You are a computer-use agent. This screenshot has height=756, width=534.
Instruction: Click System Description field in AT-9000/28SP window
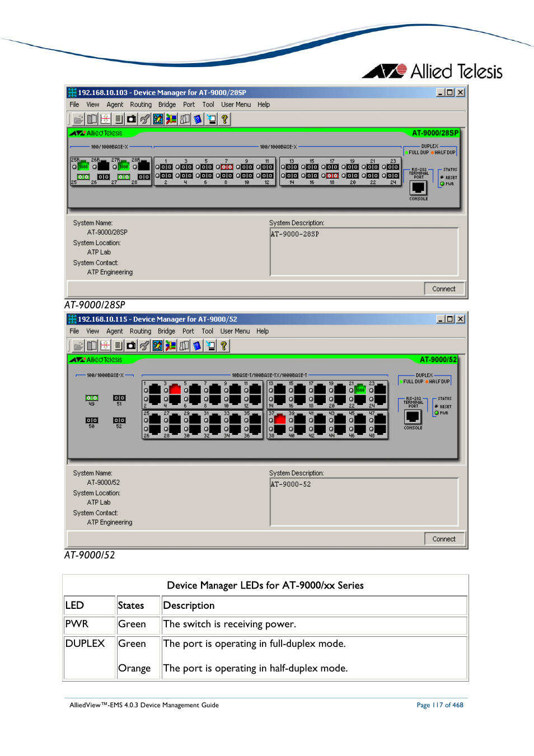[364, 251]
